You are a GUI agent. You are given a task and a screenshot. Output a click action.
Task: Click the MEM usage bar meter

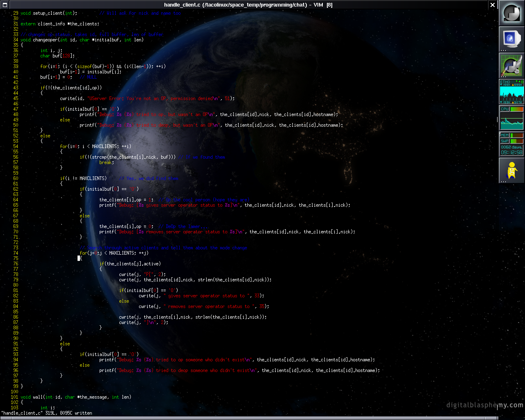[517, 135]
